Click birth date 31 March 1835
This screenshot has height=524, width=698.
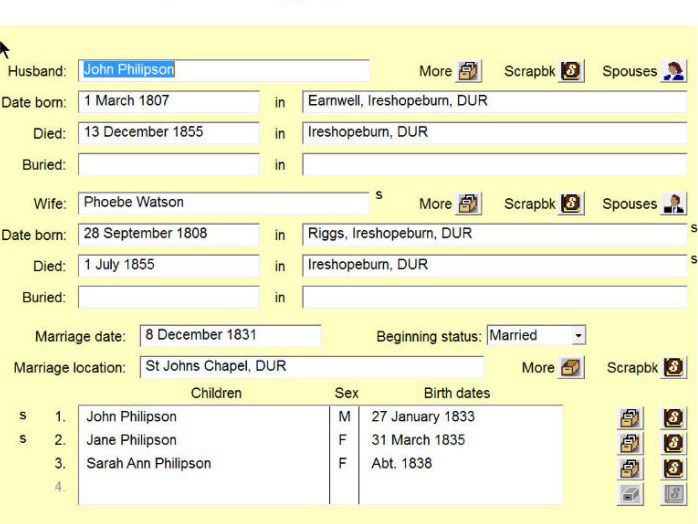(x=418, y=440)
